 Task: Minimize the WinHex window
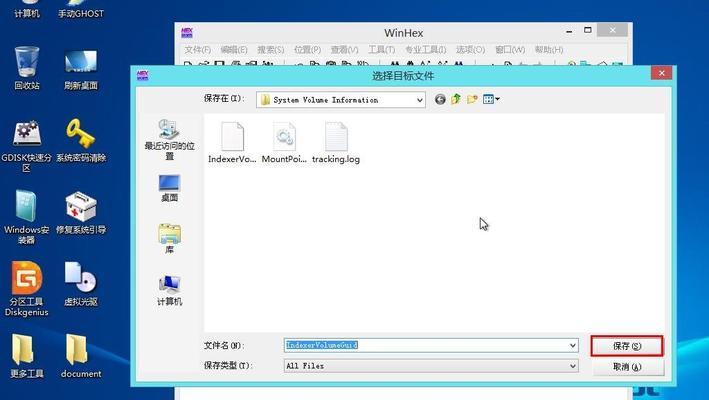click(569, 31)
